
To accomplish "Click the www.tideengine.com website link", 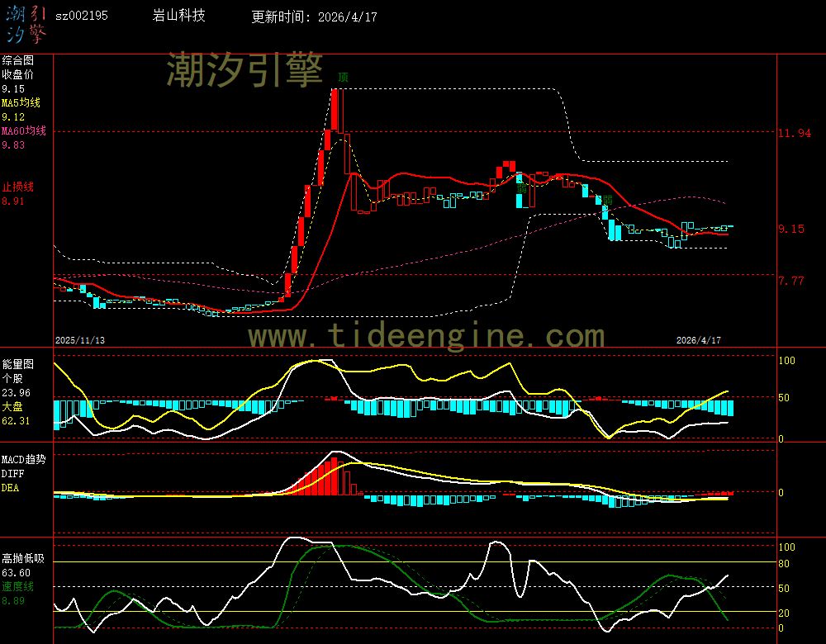I will coord(426,336).
